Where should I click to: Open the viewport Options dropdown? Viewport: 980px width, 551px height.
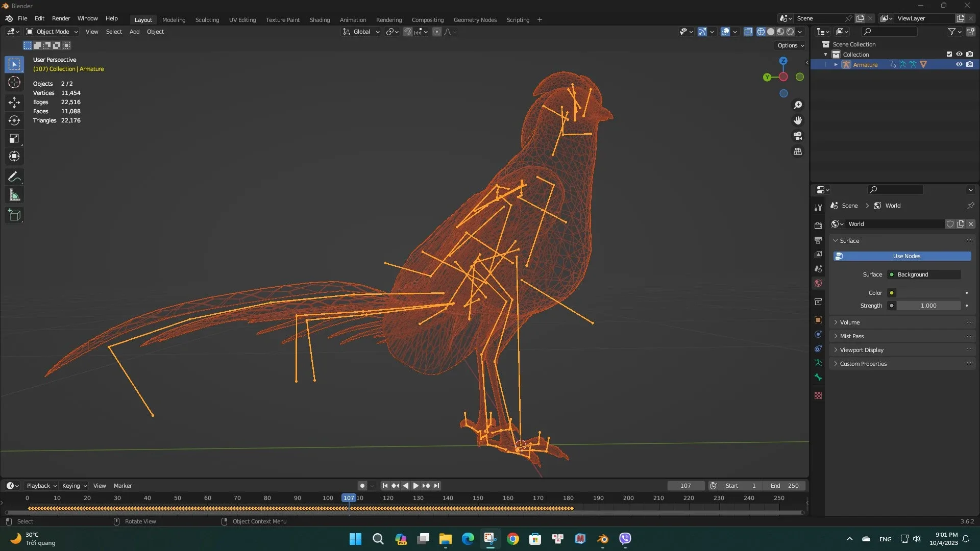click(790, 45)
